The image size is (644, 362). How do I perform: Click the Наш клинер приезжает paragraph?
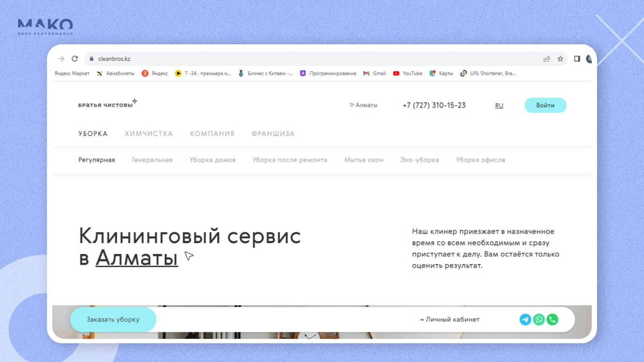pos(486,248)
